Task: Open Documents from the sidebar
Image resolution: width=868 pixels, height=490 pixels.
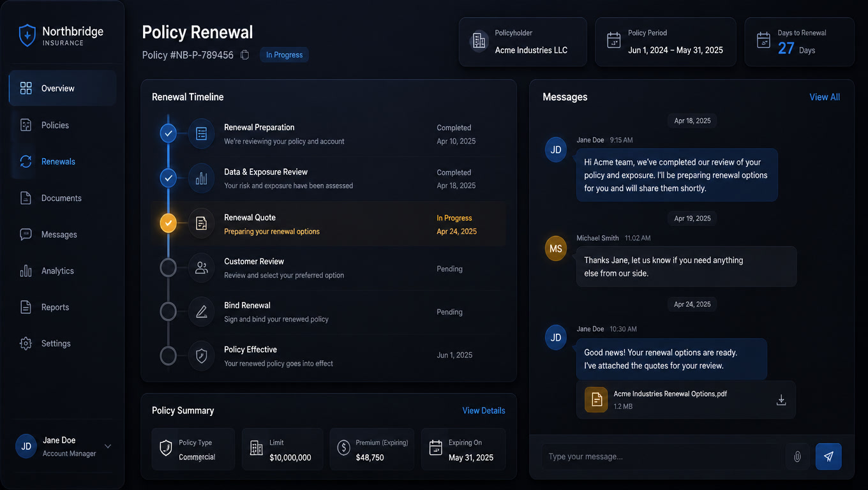Action: 63,198
